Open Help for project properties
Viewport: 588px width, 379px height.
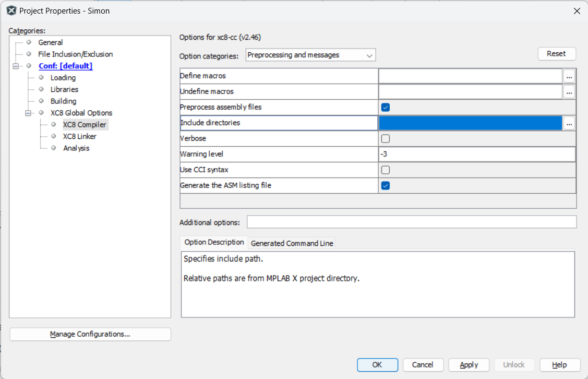point(559,365)
